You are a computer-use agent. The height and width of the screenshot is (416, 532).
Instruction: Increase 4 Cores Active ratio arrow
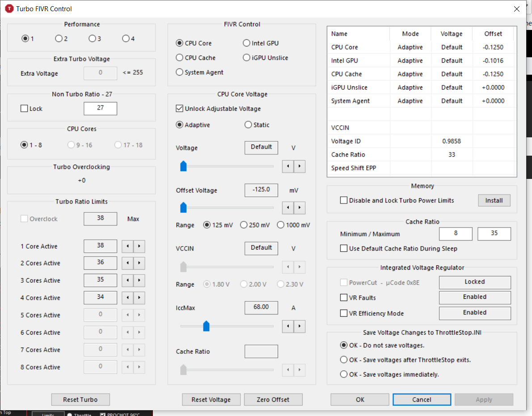pyautogui.click(x=139, y=297)
